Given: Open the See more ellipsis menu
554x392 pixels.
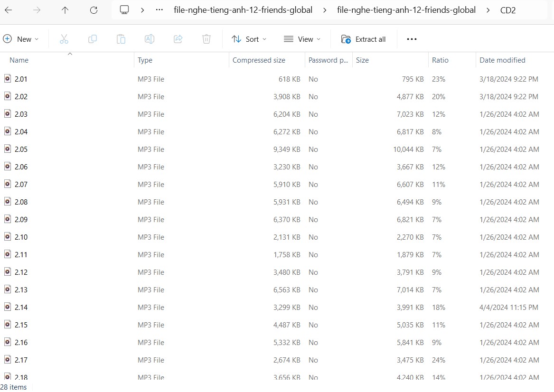Looking at the screenshot, I should [x=412, y=39].
